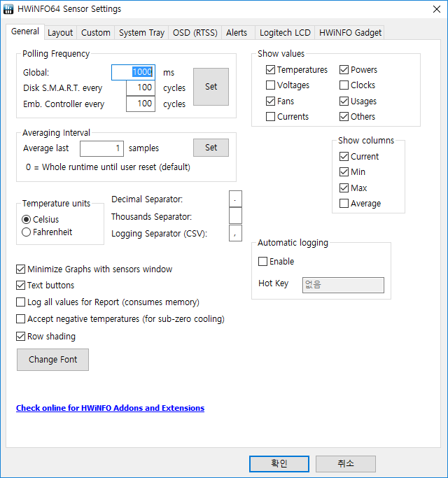Click the Hot Key input box
The height and width of the screenshot is (478, 448).
tap(343, 285)
